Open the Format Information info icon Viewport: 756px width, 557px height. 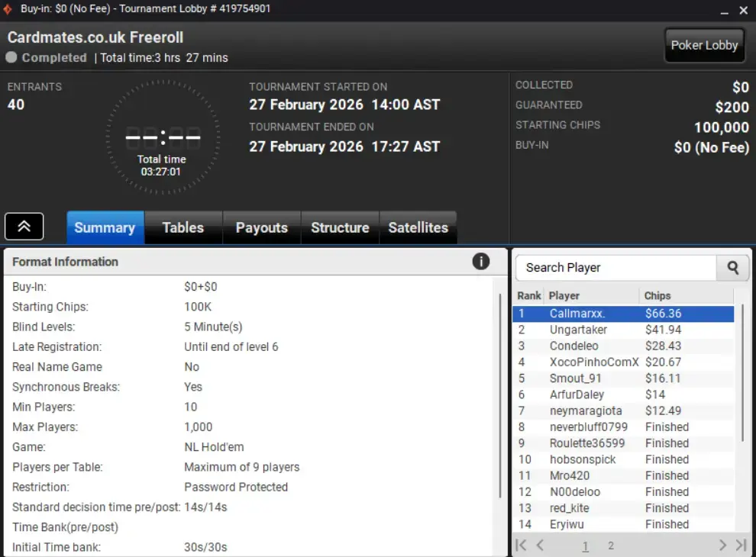pos(480,262)
